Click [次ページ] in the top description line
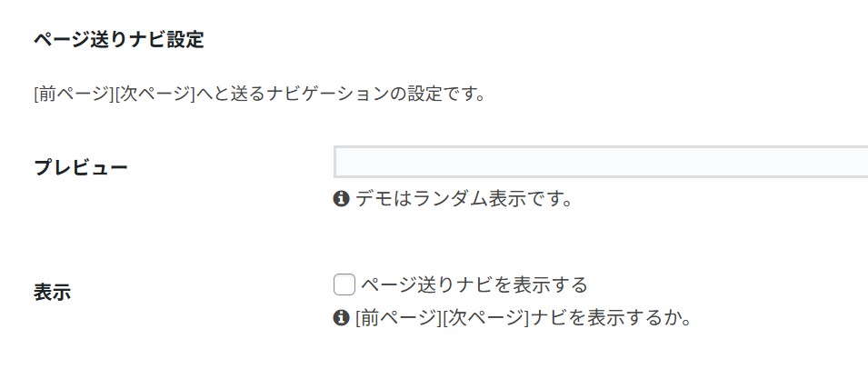This screenshot has width=868, height=369. (156, 94)
